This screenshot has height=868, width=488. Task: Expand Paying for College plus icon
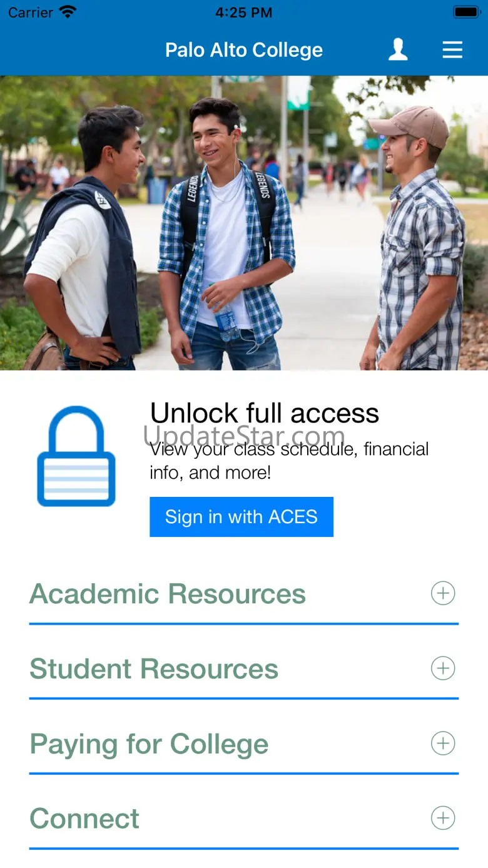pyautogui.click(x=443, y=743)
